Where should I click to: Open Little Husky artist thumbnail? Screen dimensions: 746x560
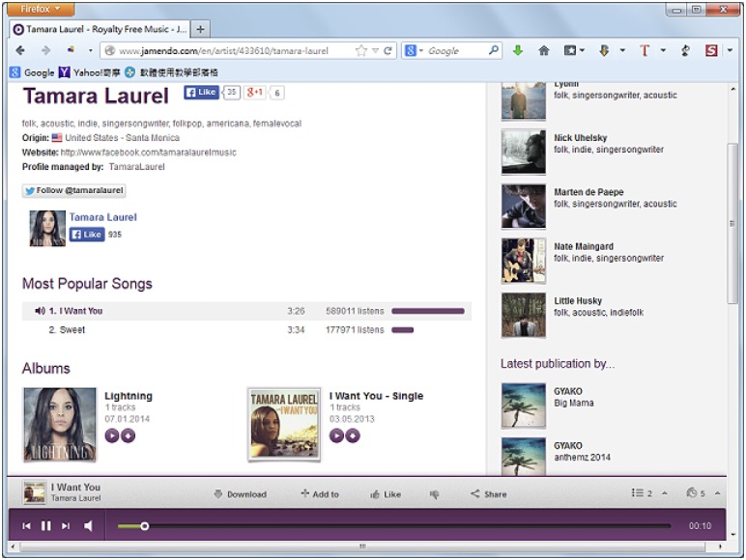(524, 315)
